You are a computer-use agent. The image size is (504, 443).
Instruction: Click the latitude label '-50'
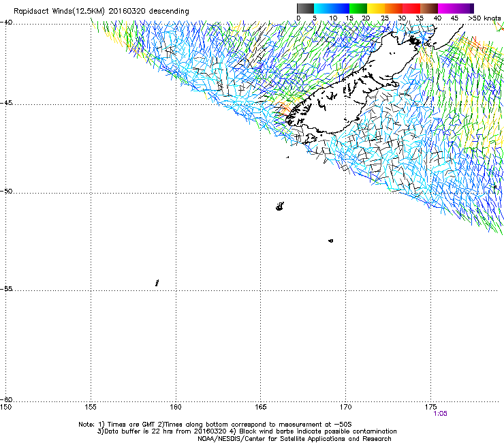[6, 191]
